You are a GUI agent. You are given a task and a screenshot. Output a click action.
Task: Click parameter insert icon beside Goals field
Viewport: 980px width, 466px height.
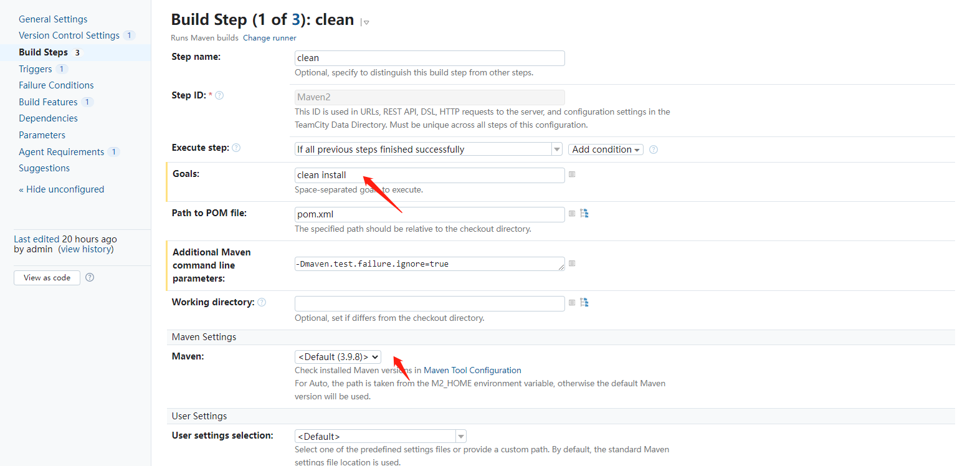click(572, 174)
